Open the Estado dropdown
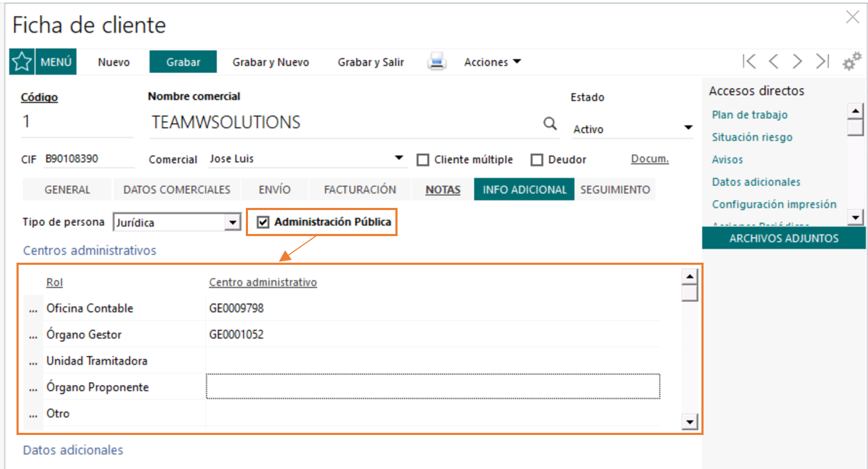This screenshot has width=868, height=469. 688,128
